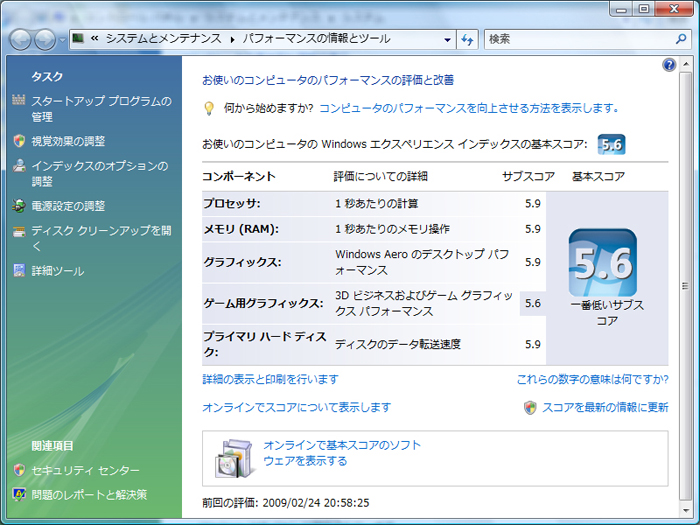
Task: Click ディスクのデータ転送速度 description text
Action: coord(398,344)
